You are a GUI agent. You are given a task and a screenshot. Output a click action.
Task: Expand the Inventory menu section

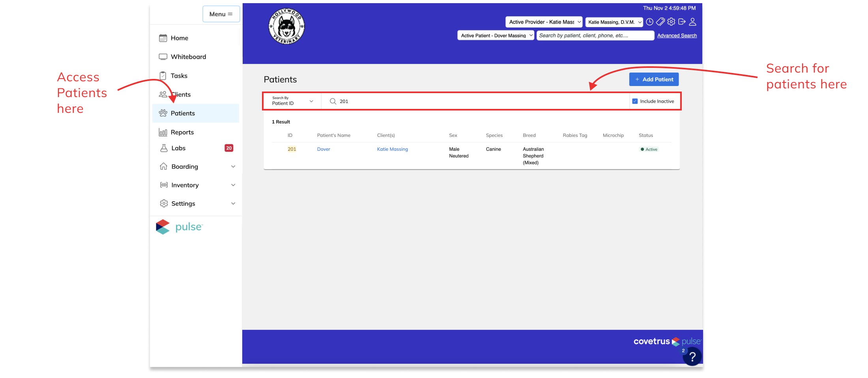coord(196,185)
